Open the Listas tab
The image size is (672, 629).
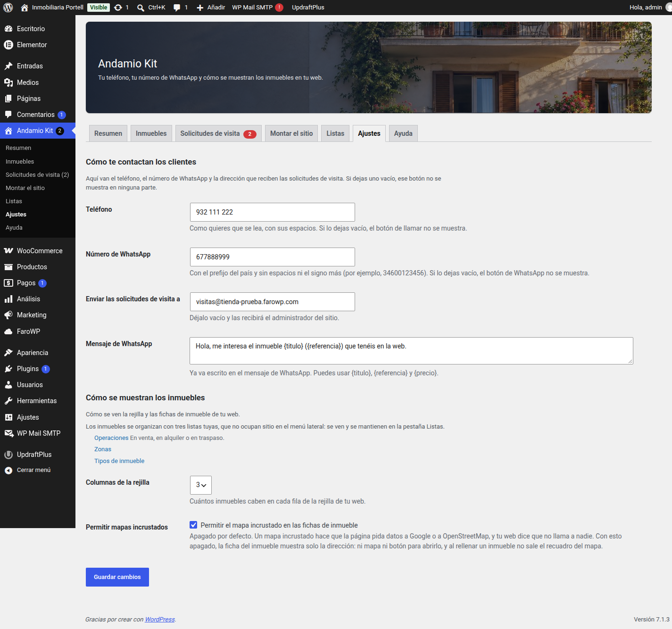pos(335,133)
